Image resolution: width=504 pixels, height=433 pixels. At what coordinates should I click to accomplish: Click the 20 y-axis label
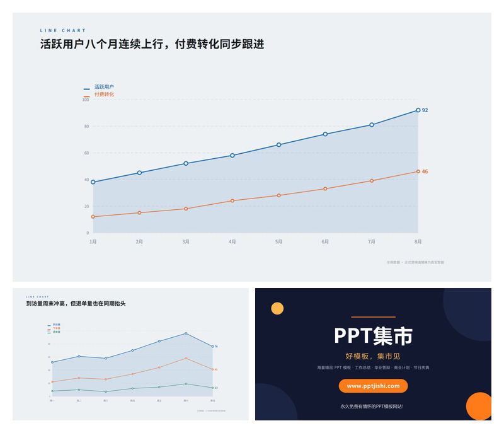(86, 206)
